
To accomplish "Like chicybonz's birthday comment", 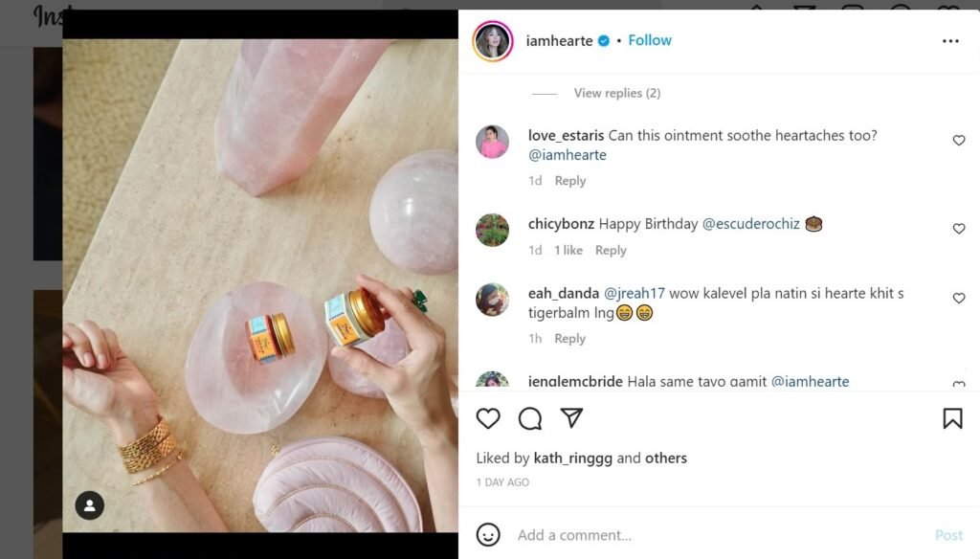I will (x=958, y=229).
